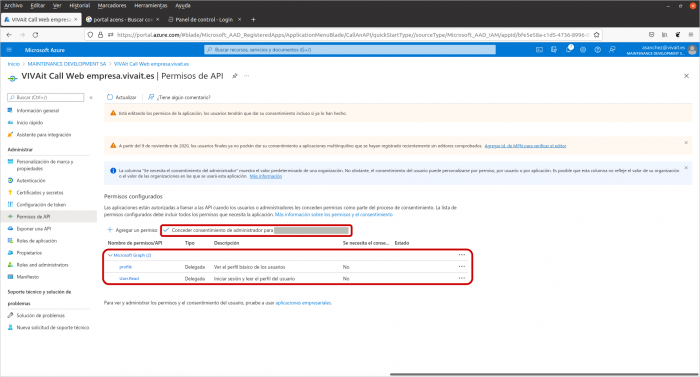Collapse the Microsoft Graph (2) permission group
The height and width of the screenshot is (377, 700).
pyautogui.click(x=110, y=255)
